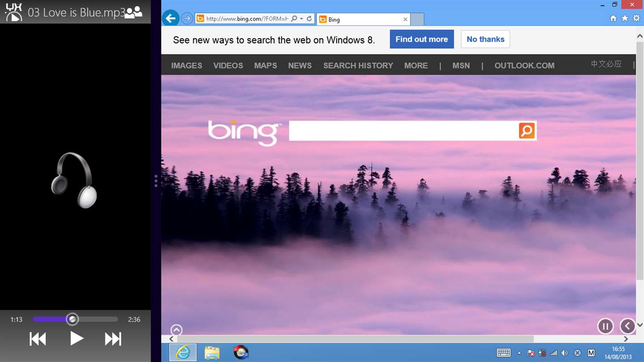Show hidden tray icons

click(519, 353)
